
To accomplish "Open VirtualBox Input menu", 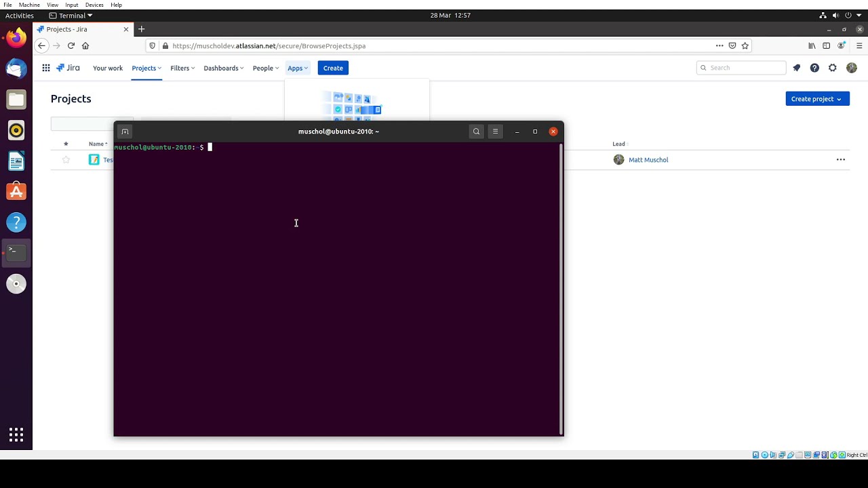I will [x=72, y=5].
